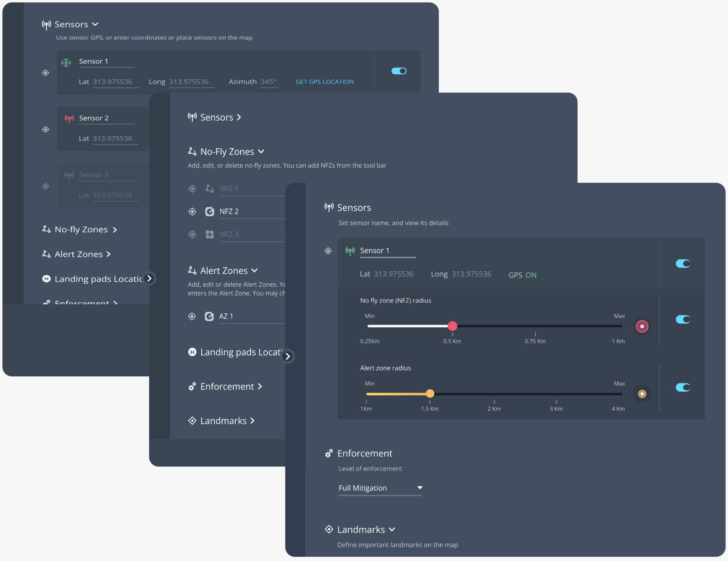Viewport: 728px width, 561px height.
Task: Click the NFZ 2 name field
Action: coord(252,212)
